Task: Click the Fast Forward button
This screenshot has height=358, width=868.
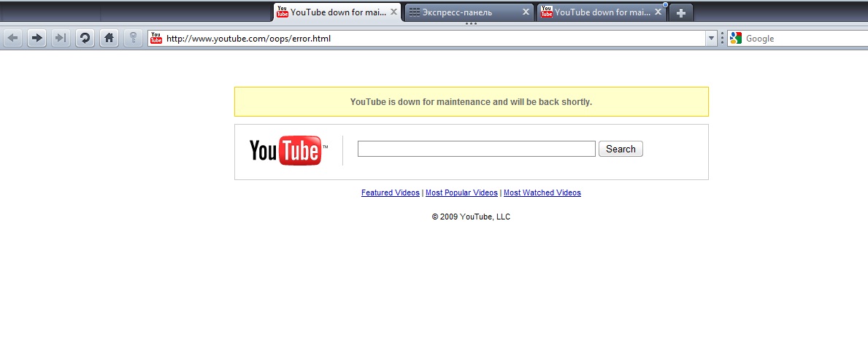Action: (x=61, y=38)
